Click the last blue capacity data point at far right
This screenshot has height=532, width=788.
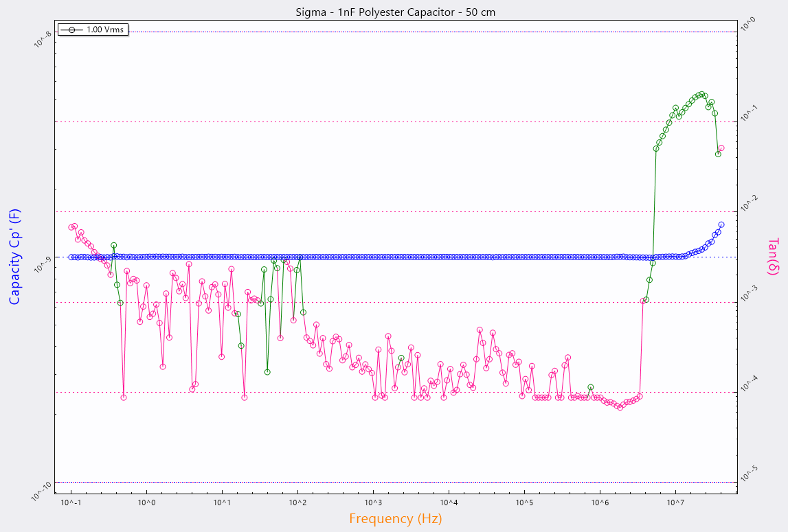click(721, 224)
